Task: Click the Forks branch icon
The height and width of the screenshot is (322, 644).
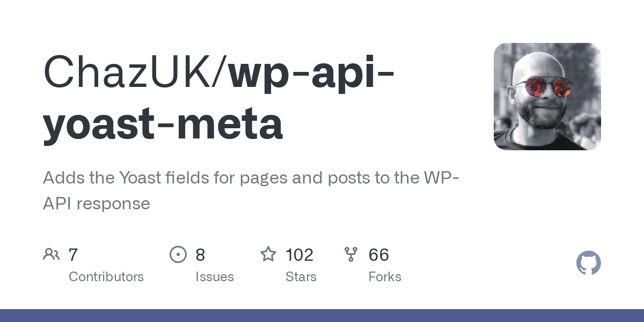Action: click(x=351, y=254)
